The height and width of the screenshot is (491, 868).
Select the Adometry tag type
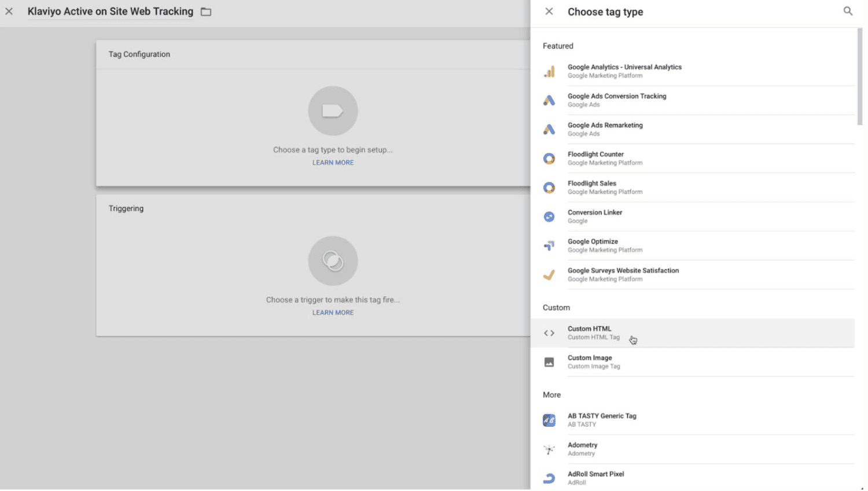point(693,449)
